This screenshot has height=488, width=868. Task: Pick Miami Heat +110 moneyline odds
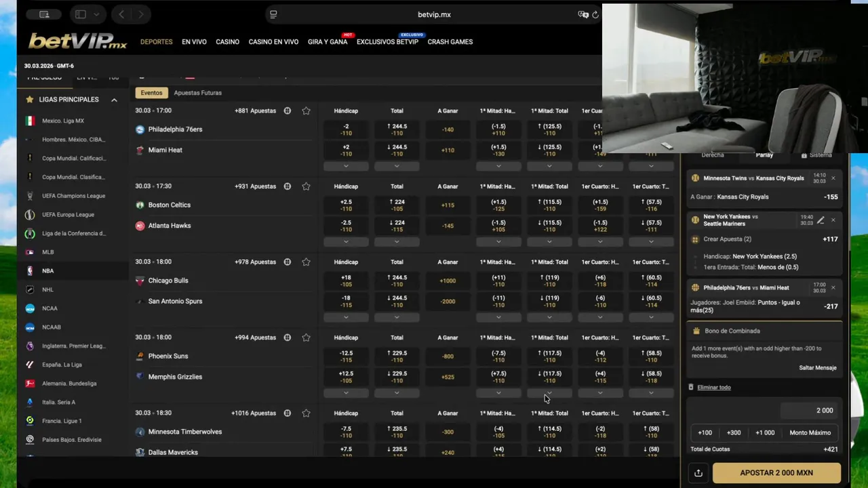[448, 150]
